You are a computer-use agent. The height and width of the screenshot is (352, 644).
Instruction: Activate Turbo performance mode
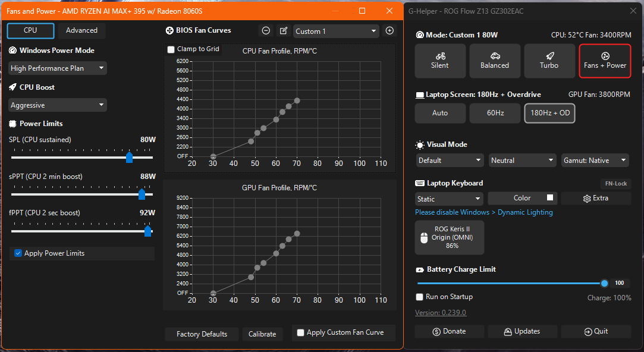click(549, 61)
